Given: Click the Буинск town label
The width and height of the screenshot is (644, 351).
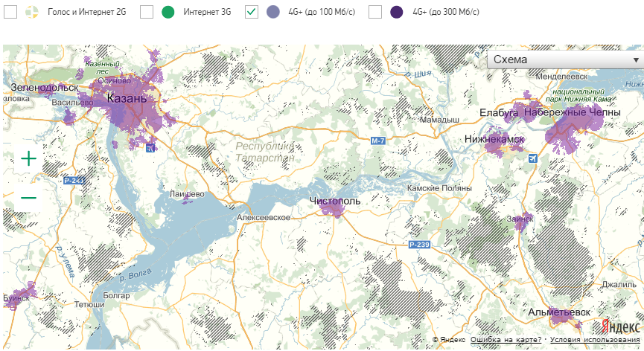Looking at the screenshot, I should click(x=16, y=298).
